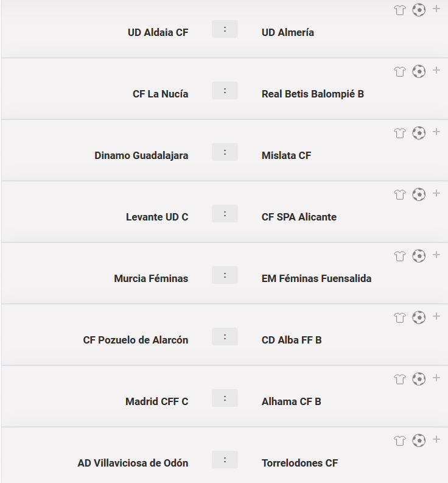The height and width of the screenshot is (483, 448).
Task: Click the jersey icon for Madrid CFF C match
Action: [399, 379]
